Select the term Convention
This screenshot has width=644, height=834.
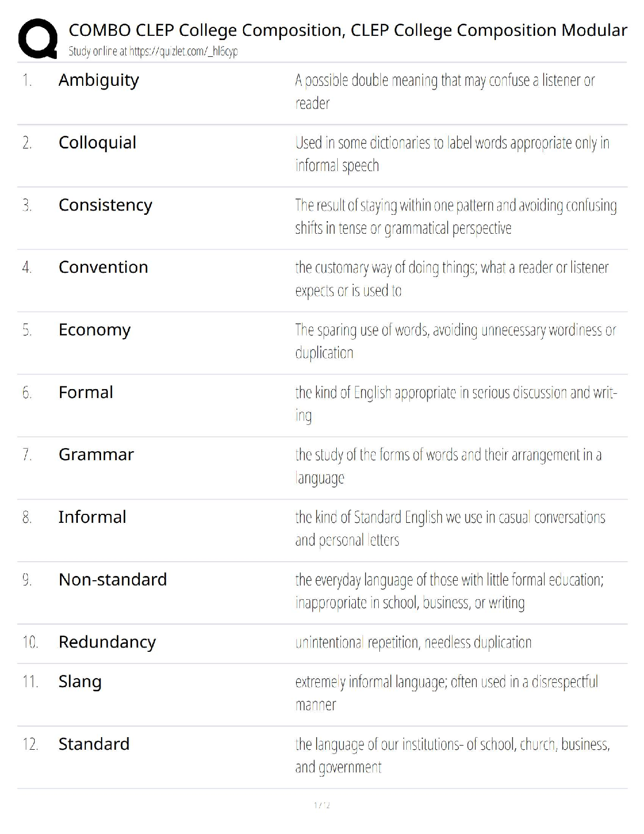point(103,267)
